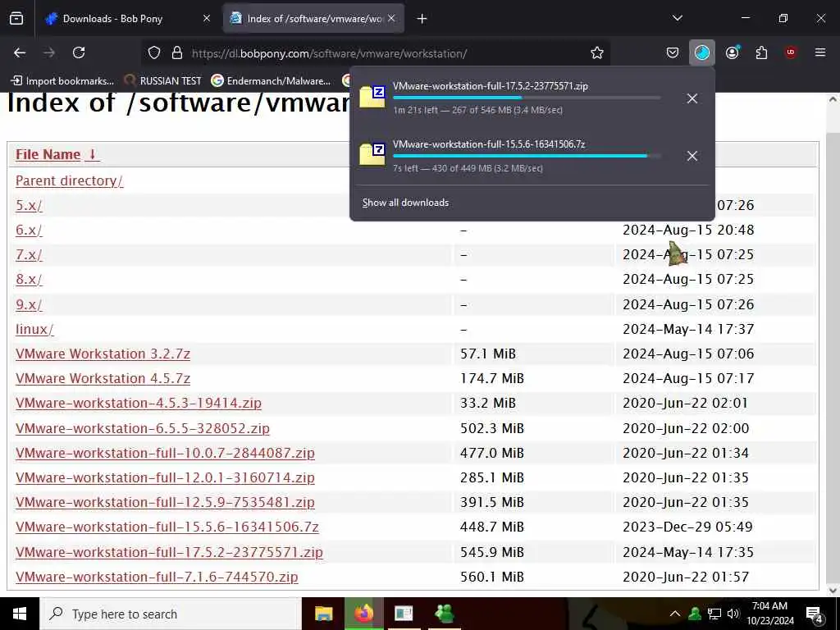The width and height of the screenshot is (840, 630).
Task: Bookmark this page with the star
Action: [x=597, y=53]
